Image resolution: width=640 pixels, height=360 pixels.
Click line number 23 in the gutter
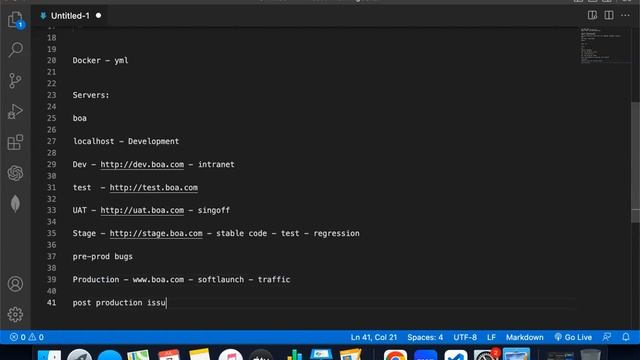pyautogui.click(x=51, y=95)
